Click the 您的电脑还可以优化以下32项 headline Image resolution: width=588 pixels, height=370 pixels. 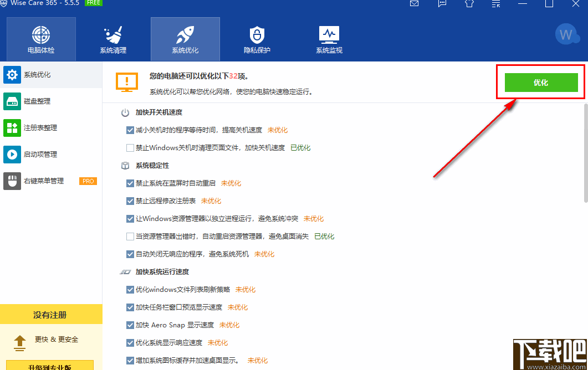[x=199, y=76]
